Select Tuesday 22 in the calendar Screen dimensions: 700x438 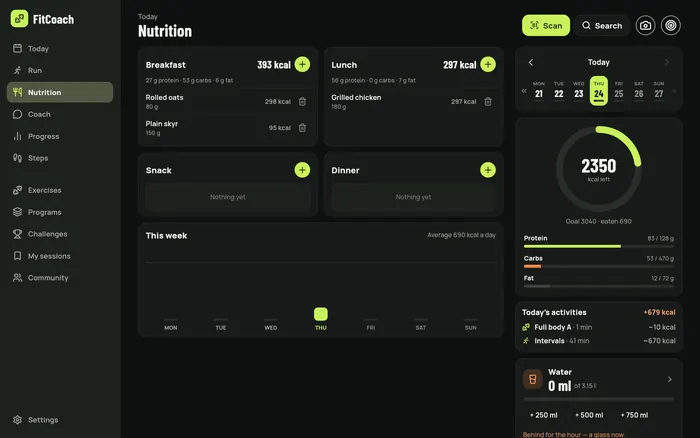click(x=558, y=91)
